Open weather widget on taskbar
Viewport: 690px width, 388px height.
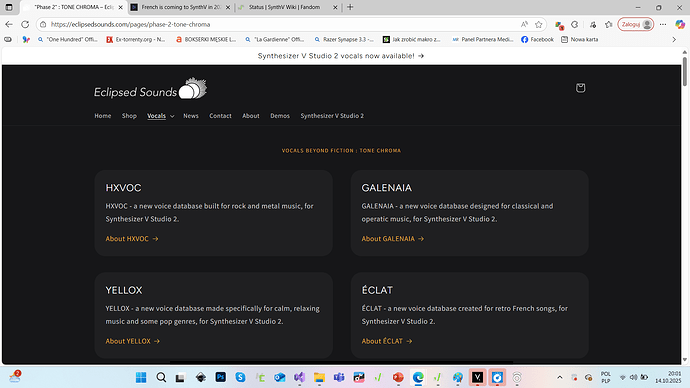click(15, 377)
